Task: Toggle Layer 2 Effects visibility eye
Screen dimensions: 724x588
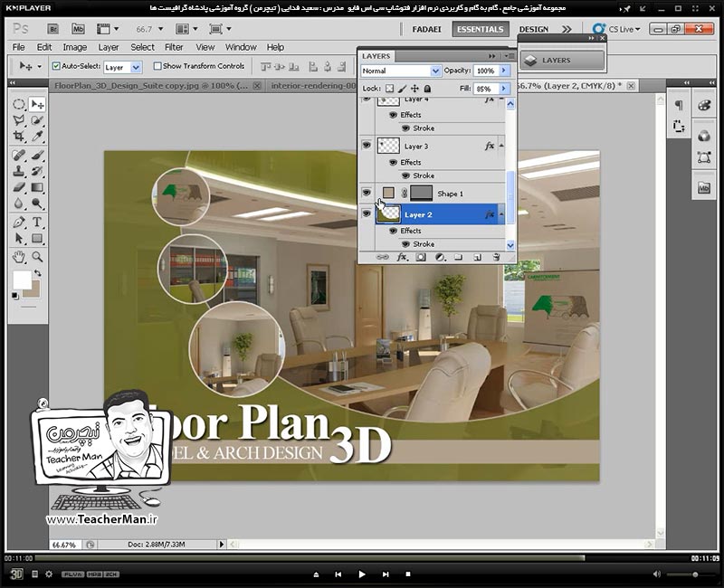Action: pyautogui.click(x=393, y=231)
